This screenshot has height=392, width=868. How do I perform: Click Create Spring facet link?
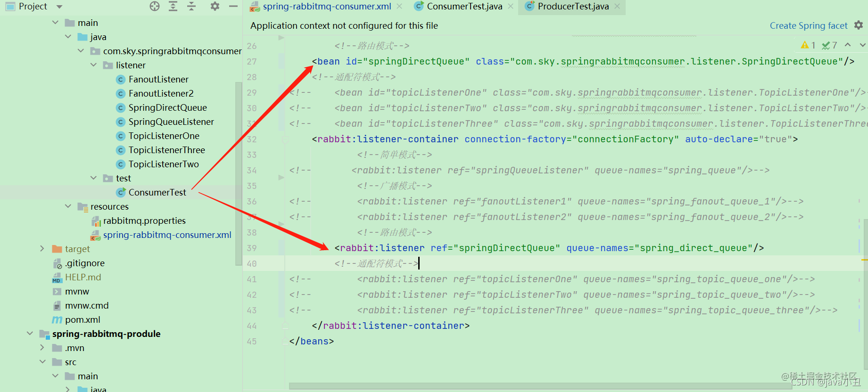(x=809, y=25)
